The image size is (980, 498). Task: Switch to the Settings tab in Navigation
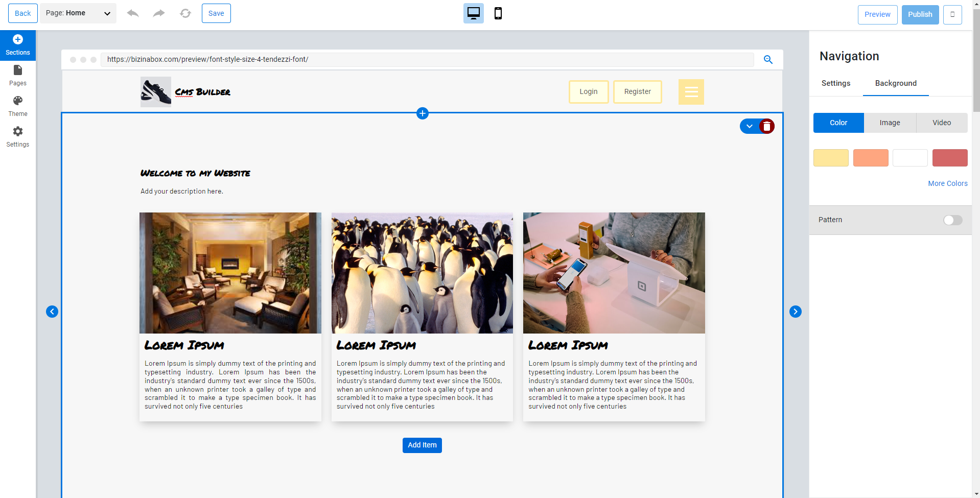tap(835, 83)
